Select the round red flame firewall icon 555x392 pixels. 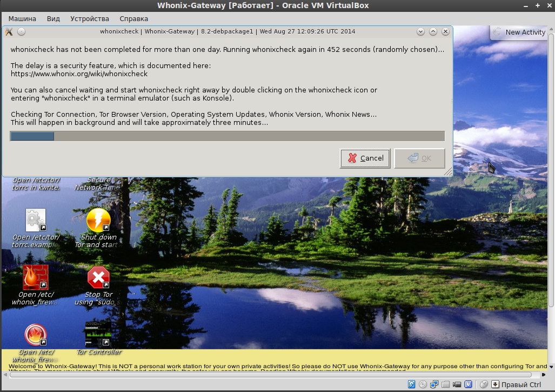tap(35, 335)
